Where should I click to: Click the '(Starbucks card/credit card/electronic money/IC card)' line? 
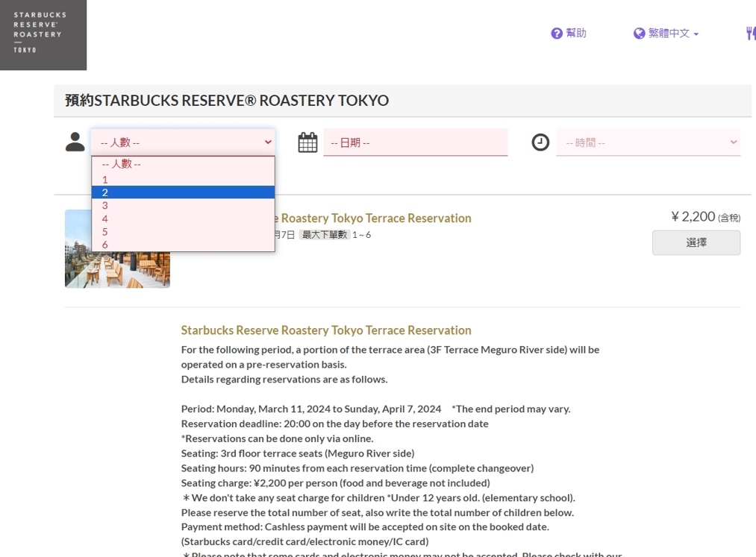pyautogui.click(x=304, y=542)
